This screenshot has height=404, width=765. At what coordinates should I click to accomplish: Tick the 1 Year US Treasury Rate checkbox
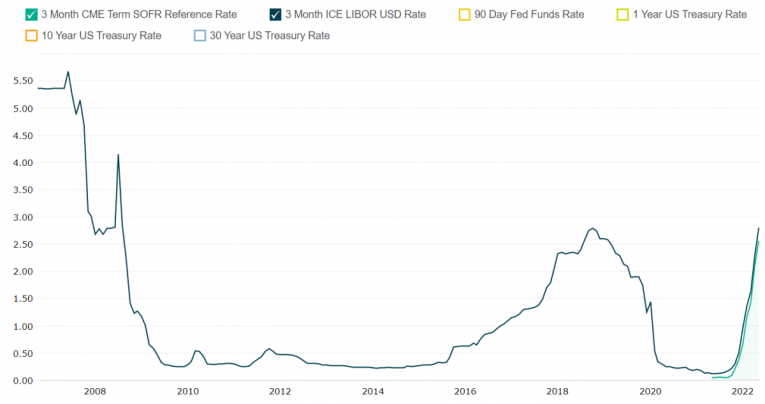622,15
